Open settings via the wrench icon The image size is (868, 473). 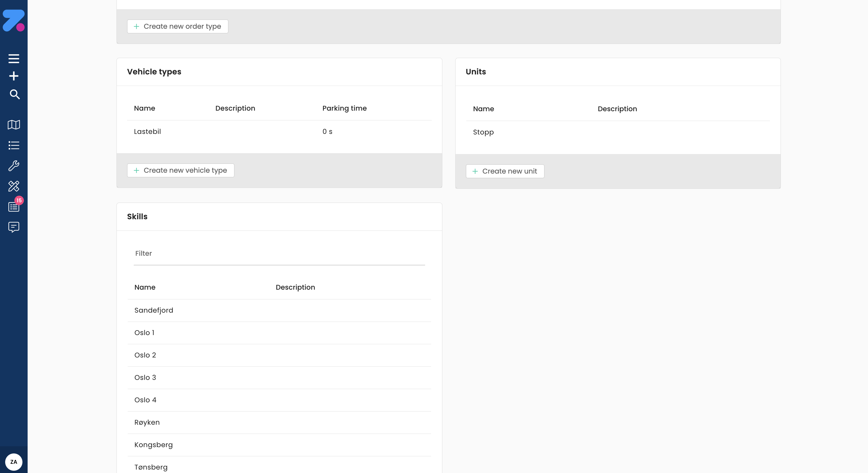14,166
